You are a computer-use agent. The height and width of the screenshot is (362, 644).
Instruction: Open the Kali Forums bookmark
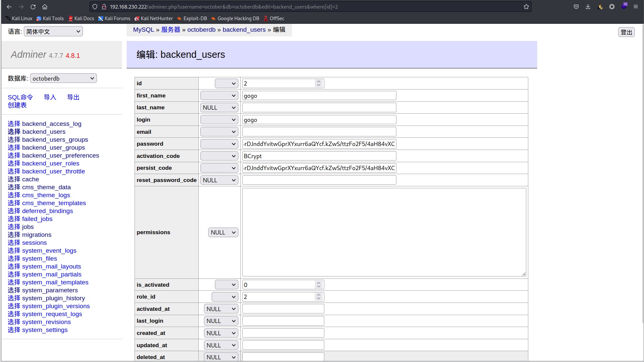[114, 18]
